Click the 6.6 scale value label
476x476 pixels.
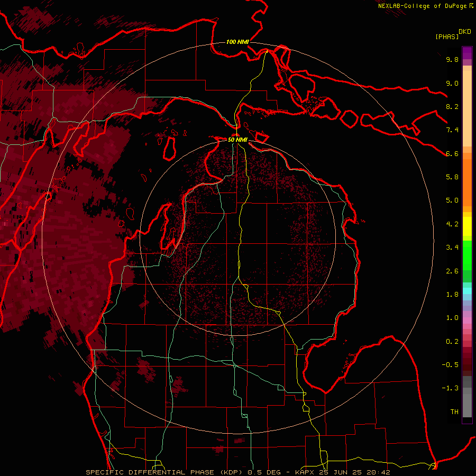tap(452, 153)
